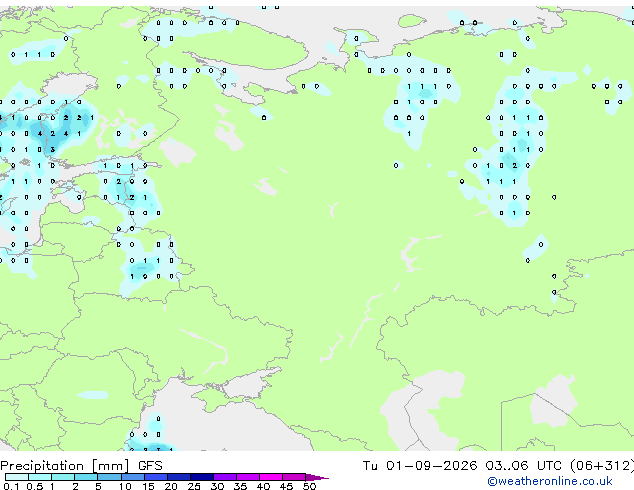The width and height of the screenshot is (634, 490).
Task: Select the 2–5 mm legend color swatch
Action: tap(86, 477)
